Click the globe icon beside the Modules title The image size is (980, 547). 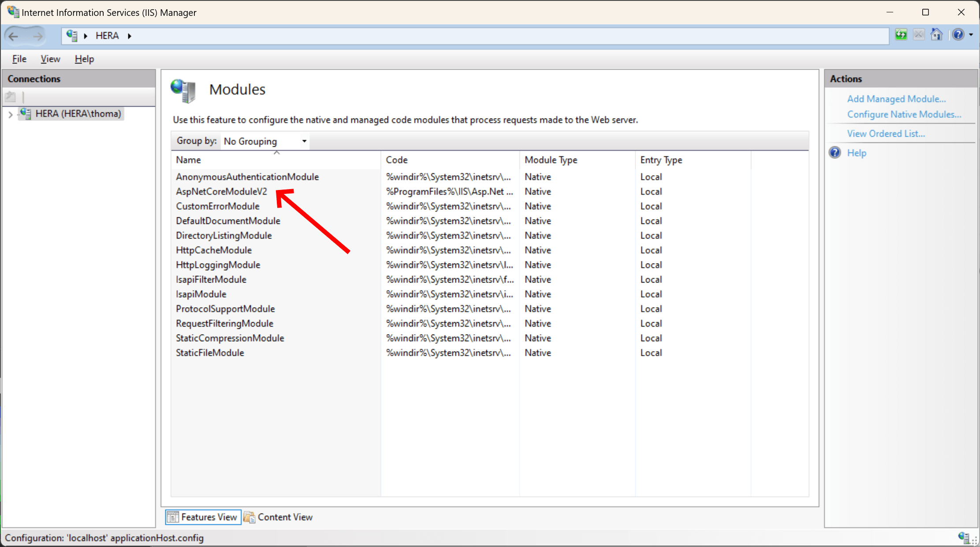183,91
